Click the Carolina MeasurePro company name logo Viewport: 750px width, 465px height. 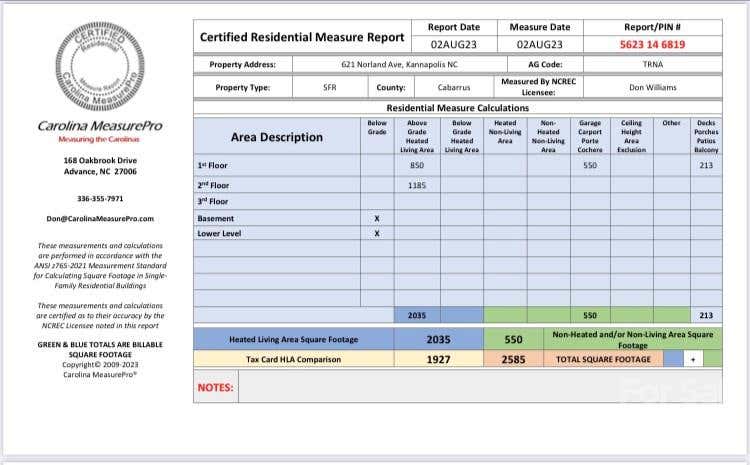100,126
